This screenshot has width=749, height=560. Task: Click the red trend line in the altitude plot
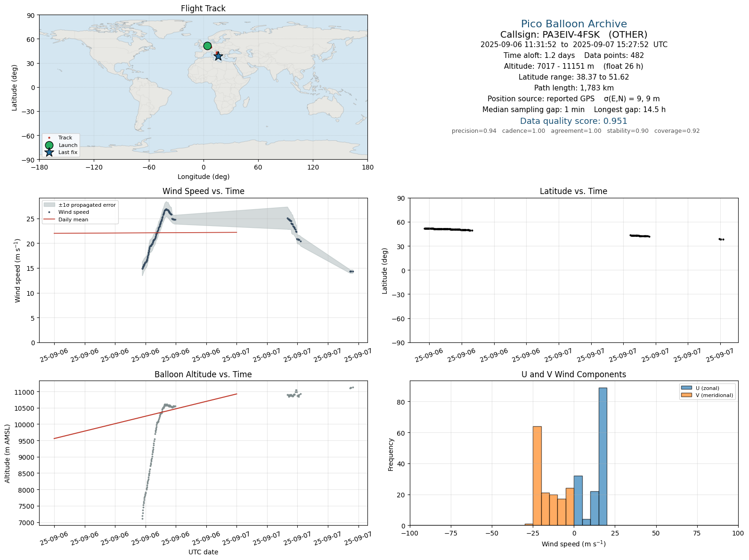pyautogui.click(x=145, y=416)
